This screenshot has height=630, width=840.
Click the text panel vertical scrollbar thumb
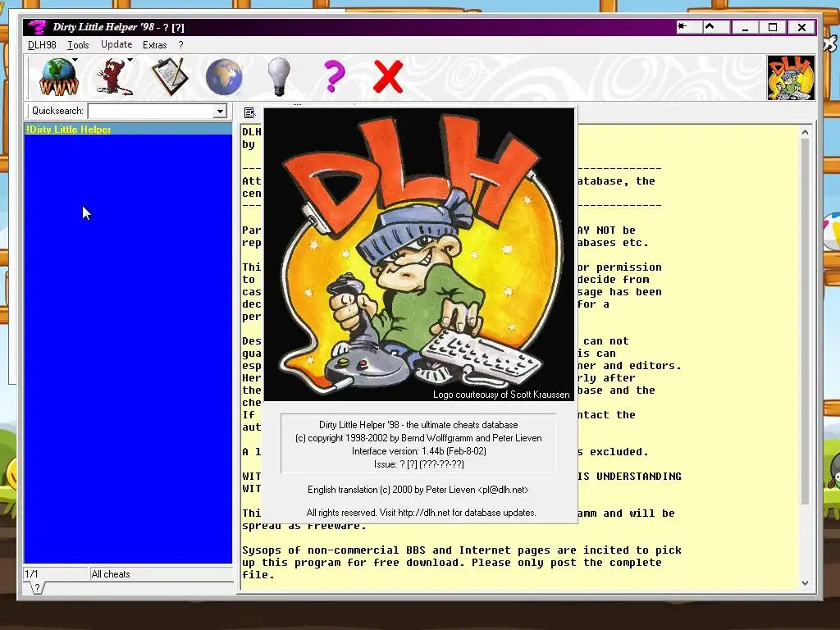[805, 322]
